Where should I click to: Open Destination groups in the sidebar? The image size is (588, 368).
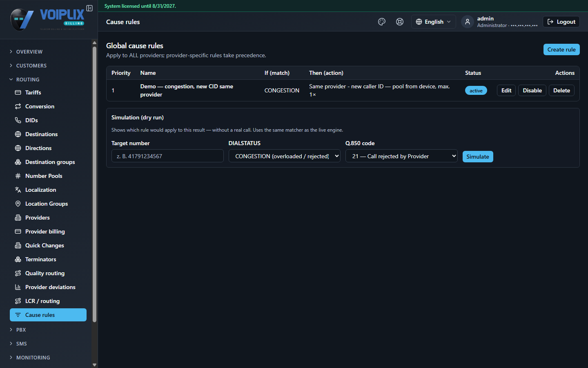click(x=48, y=162)
